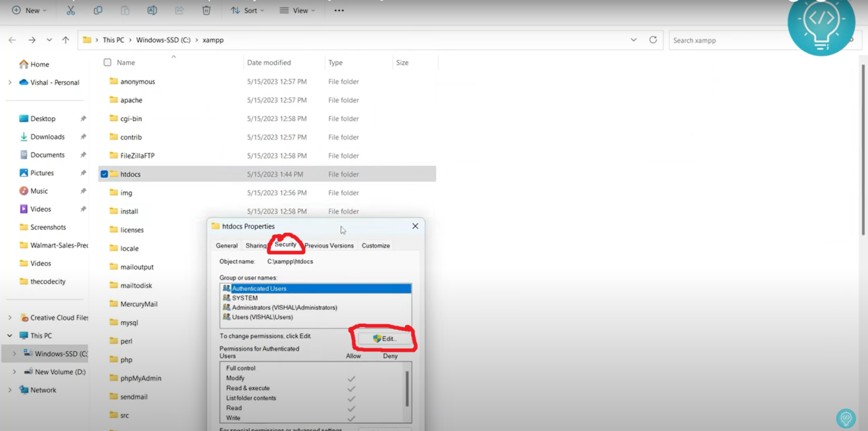This screenshot has height=431, width=868.
Task: Click the Delete trash icon
Action: (x=206, y=11)
